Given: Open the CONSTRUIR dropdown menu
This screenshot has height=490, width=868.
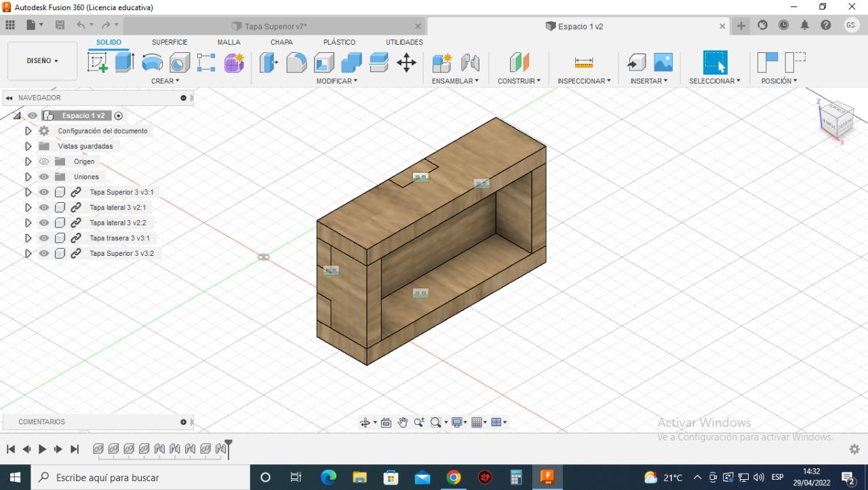Looking at the screenshot, I should click(x=519, y=81).
